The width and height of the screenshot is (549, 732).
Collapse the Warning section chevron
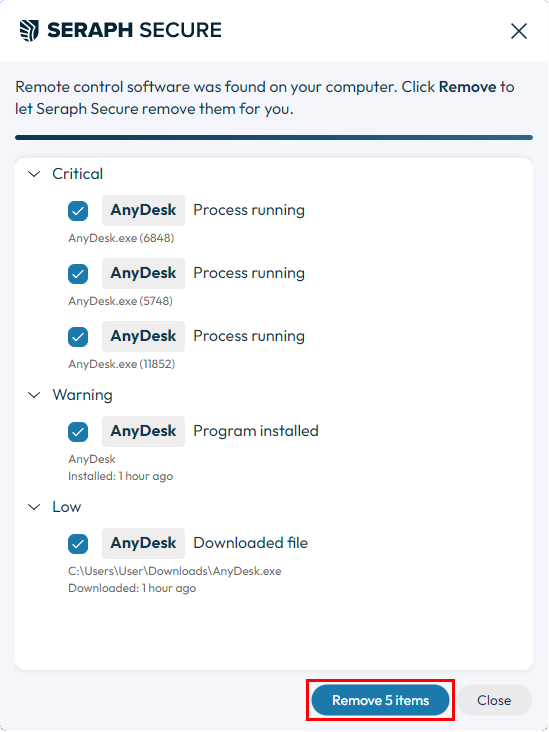click(x=34, y=395)
